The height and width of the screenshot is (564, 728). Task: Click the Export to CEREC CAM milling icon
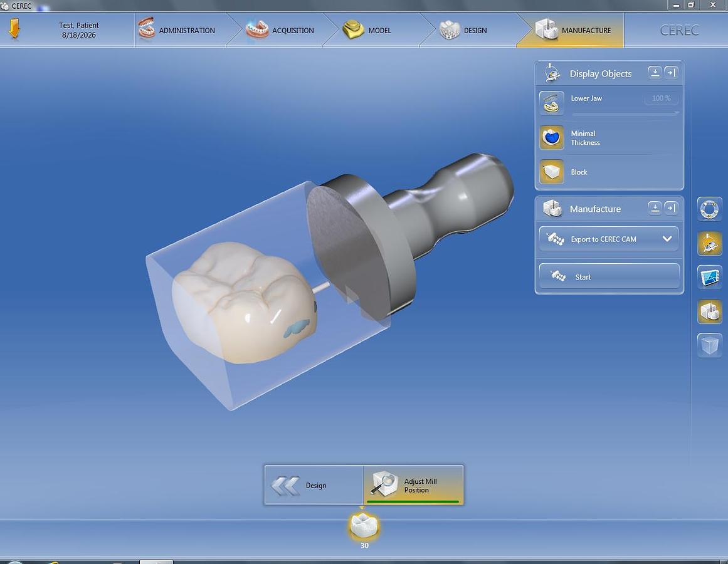(x=556, y=239)
